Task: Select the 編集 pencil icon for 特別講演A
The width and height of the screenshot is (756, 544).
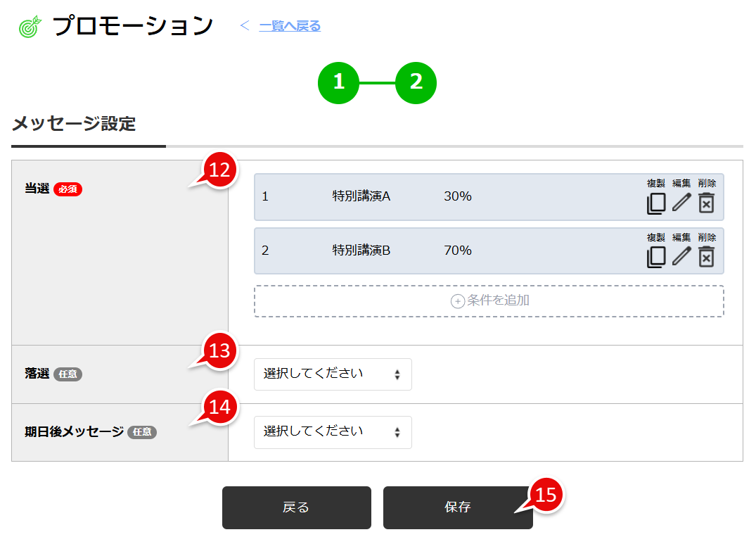Action: point(681,204)
